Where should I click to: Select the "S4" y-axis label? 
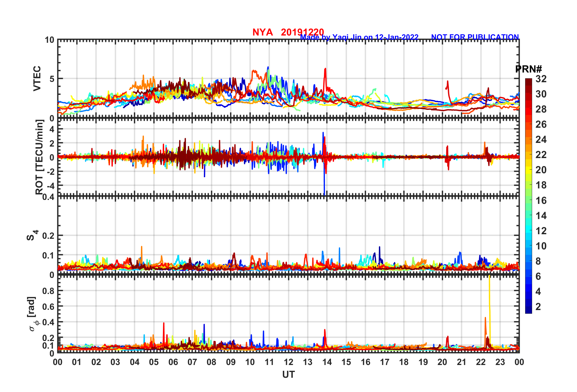click(32, 235)
